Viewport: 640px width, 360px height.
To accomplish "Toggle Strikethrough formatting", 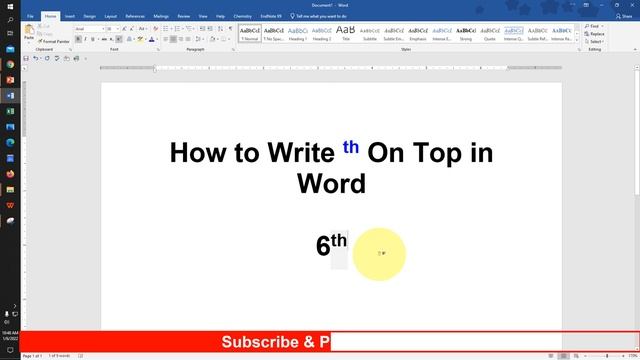I will pos(104,39).
